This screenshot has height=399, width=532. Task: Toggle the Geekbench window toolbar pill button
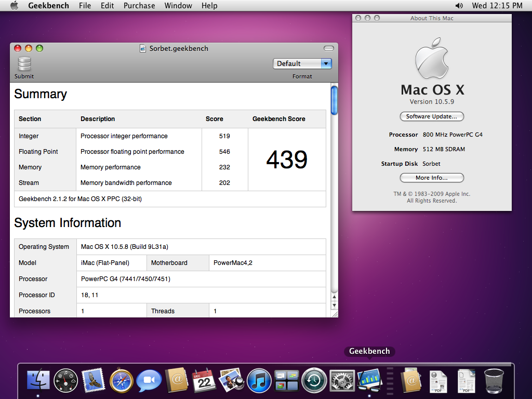pos(328,48)
